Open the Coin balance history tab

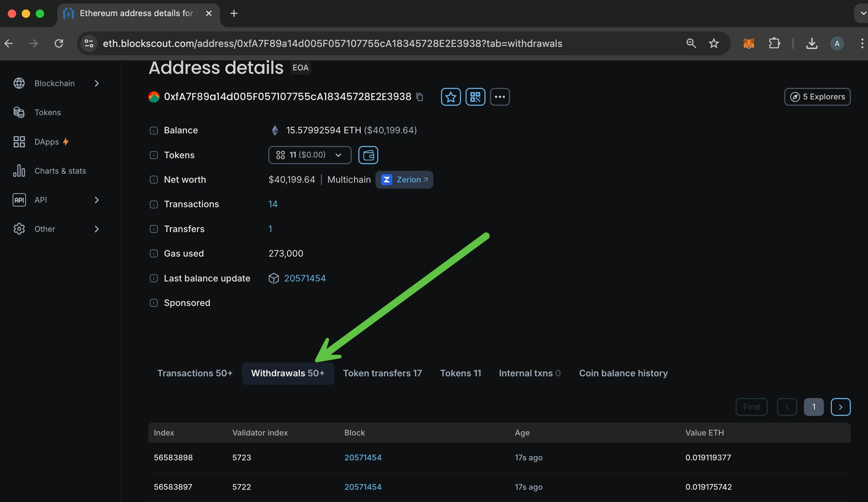(623, 373)
